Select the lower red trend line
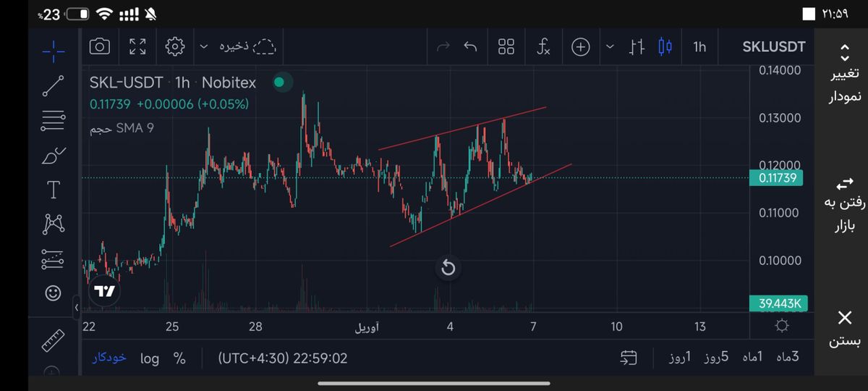 [x=480, y=206]
